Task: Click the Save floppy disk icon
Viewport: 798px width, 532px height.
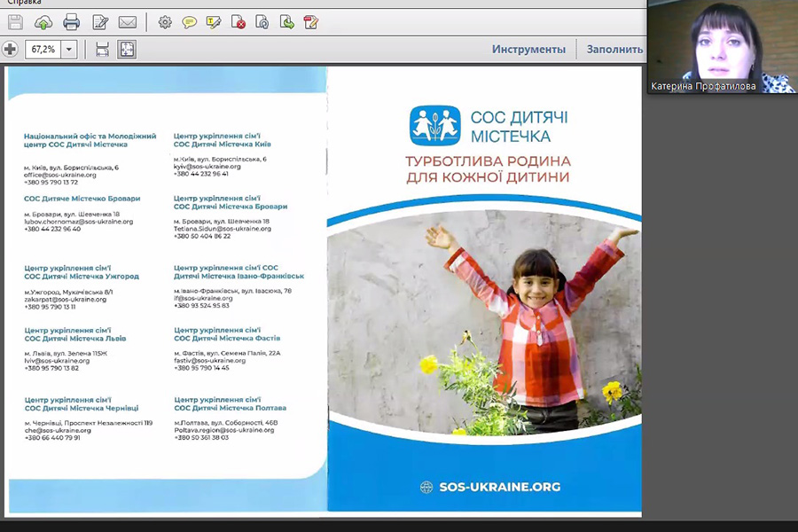Action: click(15, 22)
